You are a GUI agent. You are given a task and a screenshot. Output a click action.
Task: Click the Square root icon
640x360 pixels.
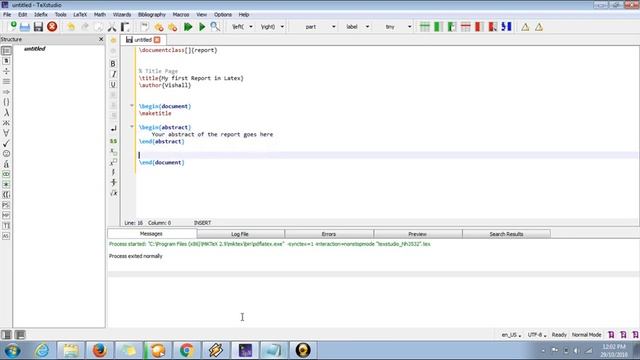pos(113,193)
